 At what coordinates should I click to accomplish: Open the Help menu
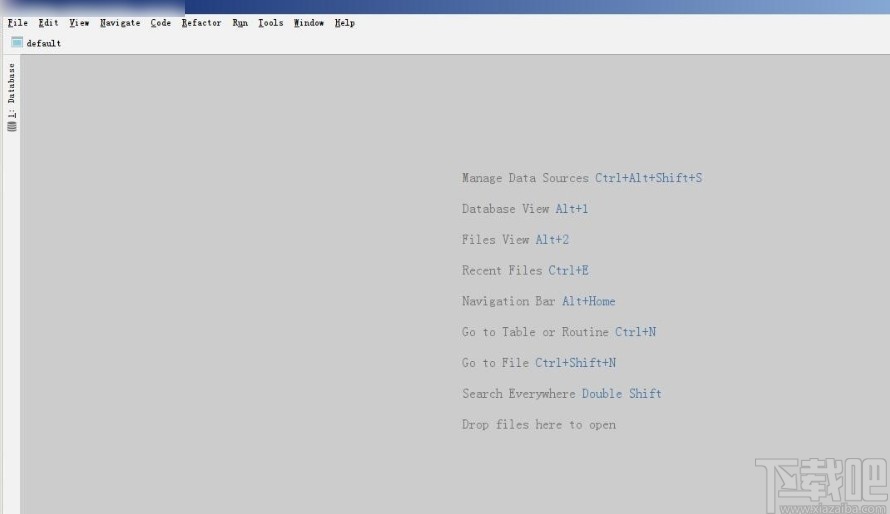(345, 23)
